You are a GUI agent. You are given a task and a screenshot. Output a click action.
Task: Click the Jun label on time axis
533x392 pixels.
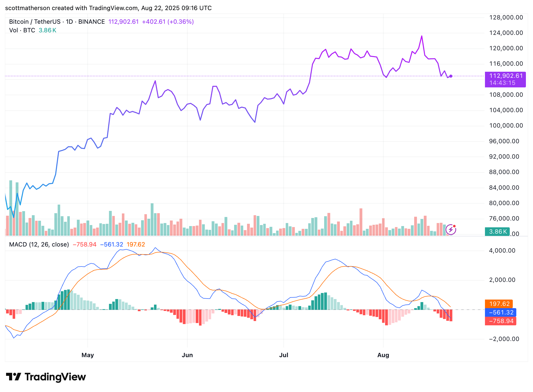[x=187, y=355]
